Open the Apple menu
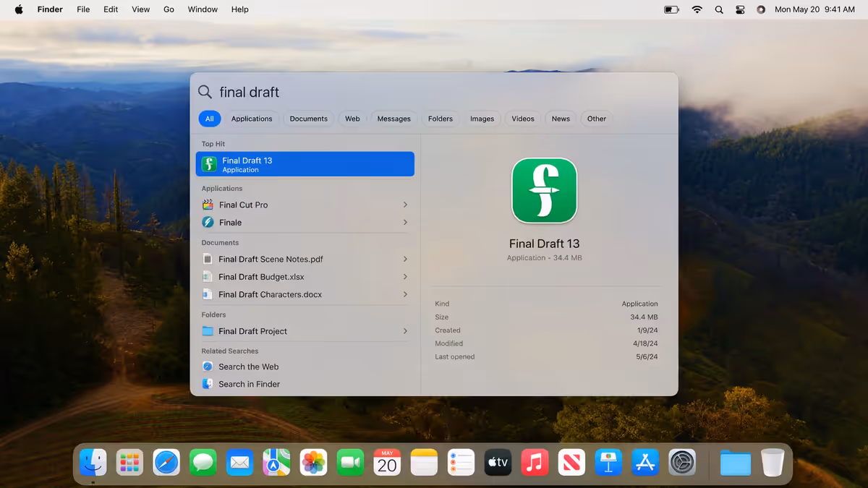This screenshot has width=868, height=488. coord(19,9)
